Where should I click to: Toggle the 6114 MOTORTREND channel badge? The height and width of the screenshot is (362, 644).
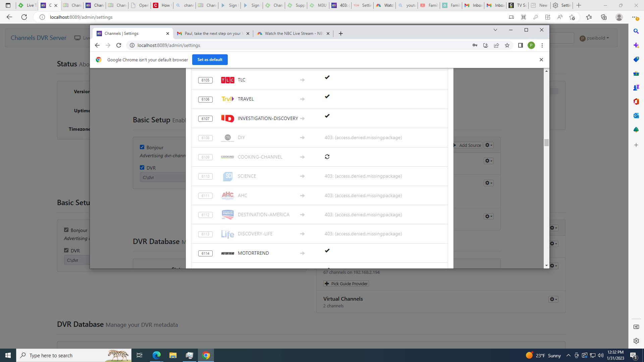205,253
